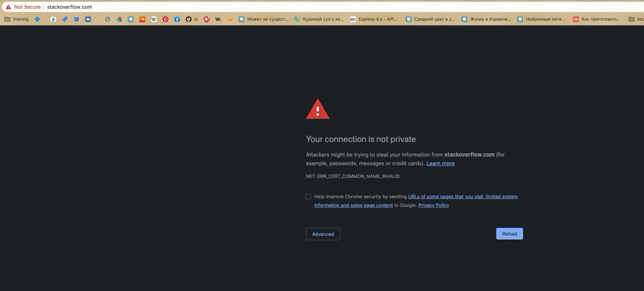Open the Wikipedia W bookmark
This screenshot has width=644, height=291.
click(154, 19)
